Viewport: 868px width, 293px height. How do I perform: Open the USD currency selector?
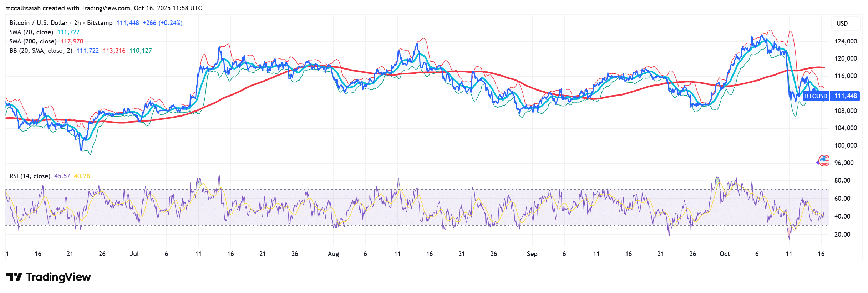point(842,24)
